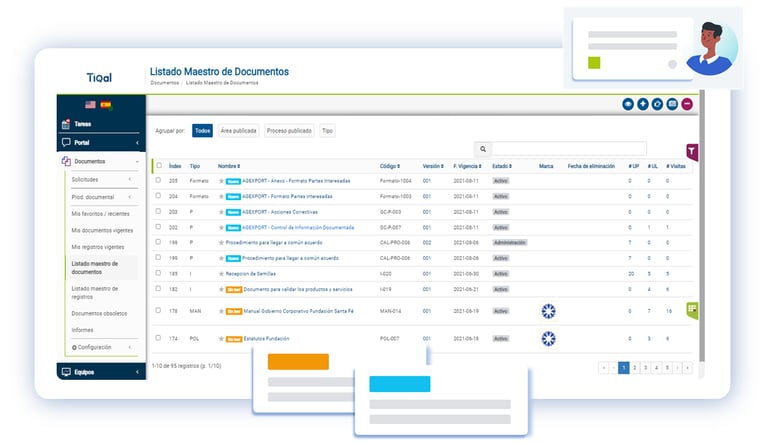Open the purple filter funnel tab
The height and width of the screenshot is (443, 768).
coord(691,151)
